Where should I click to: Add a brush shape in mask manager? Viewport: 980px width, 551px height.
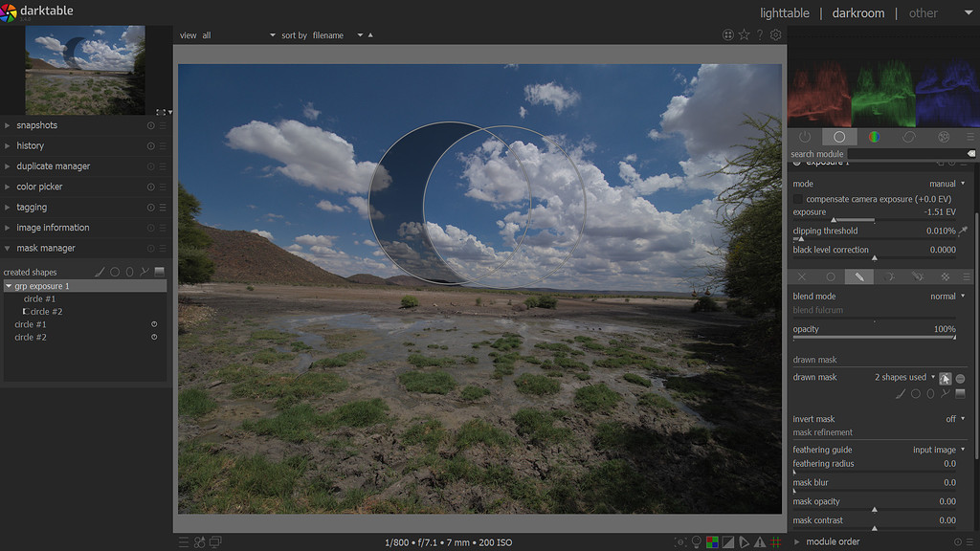(x=100, y=272)
